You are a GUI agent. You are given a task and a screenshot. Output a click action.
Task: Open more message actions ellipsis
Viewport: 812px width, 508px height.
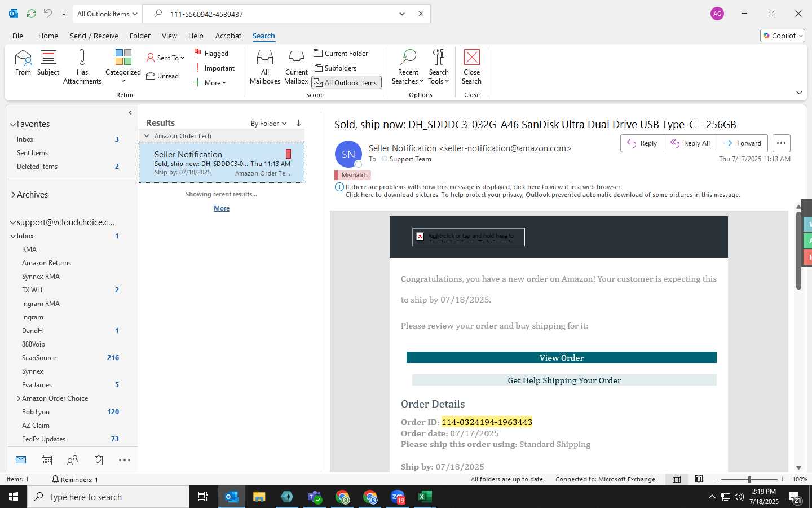(781, 143)
